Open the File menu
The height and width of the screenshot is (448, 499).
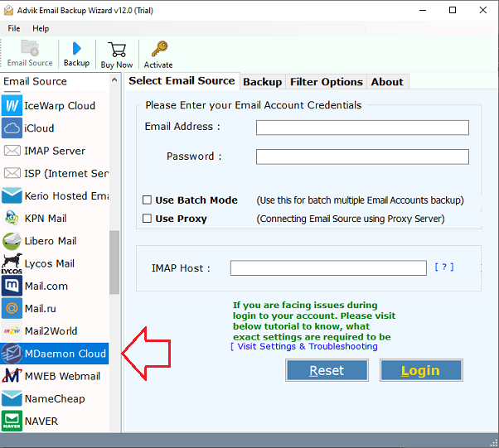14,28
